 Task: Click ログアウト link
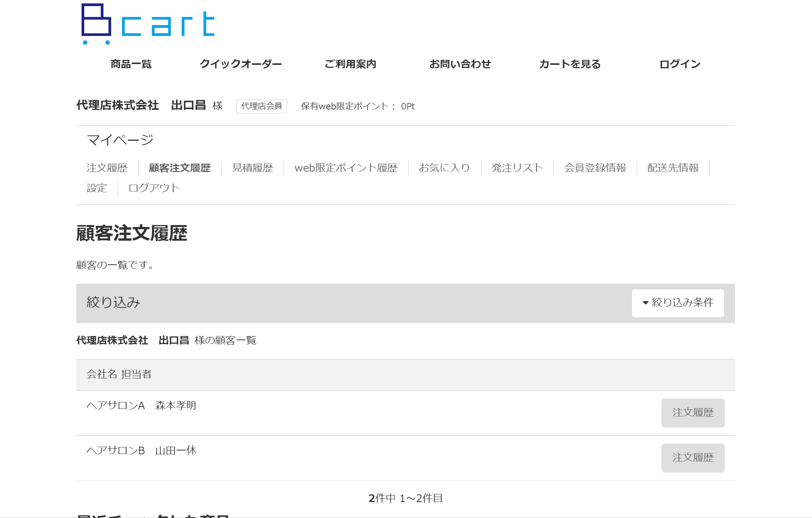[x=154, y=188]
